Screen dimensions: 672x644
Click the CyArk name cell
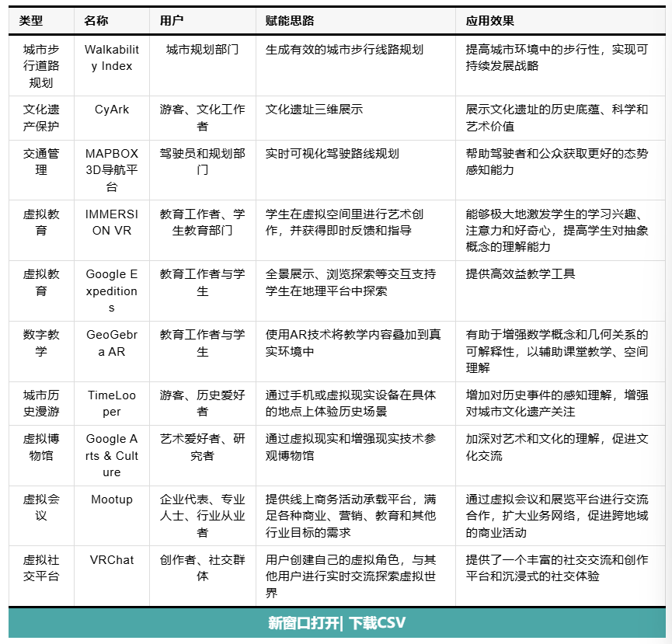[112, 110]
